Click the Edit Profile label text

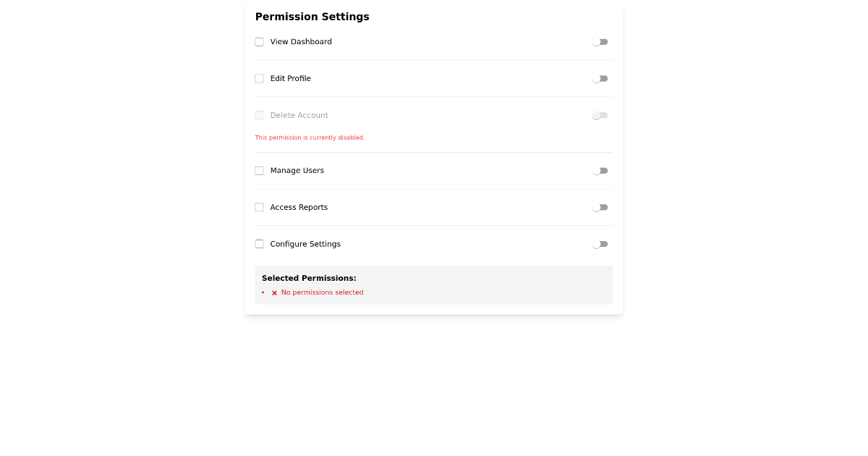coord(291,78)
